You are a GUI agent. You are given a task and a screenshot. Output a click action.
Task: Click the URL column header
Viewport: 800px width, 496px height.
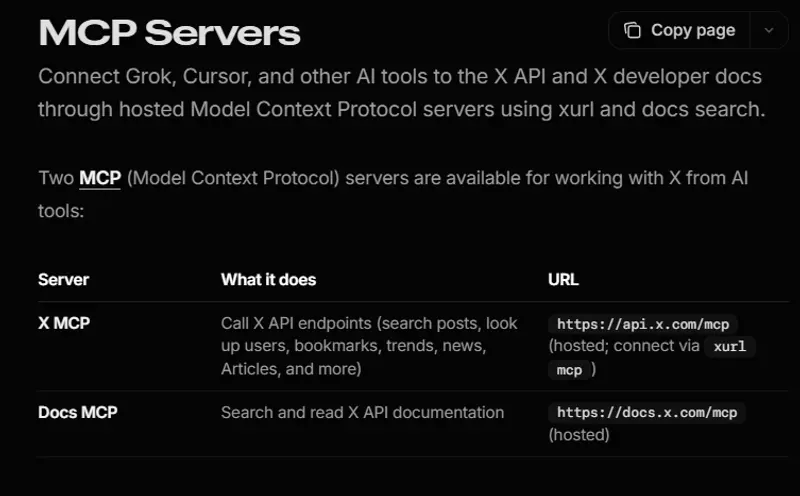[563, 280]
